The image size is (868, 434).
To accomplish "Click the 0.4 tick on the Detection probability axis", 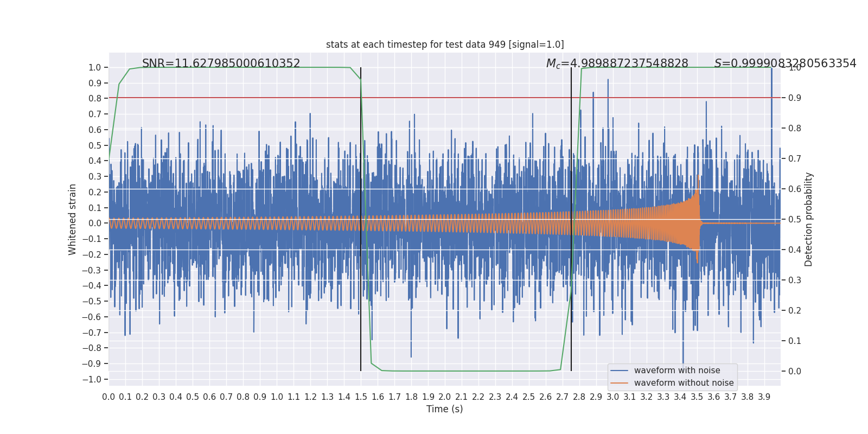I will 795,250.
